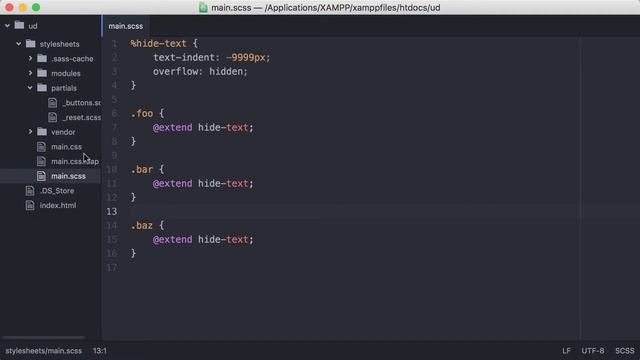Switch to the main.scss editor tab

click(126, 26)
